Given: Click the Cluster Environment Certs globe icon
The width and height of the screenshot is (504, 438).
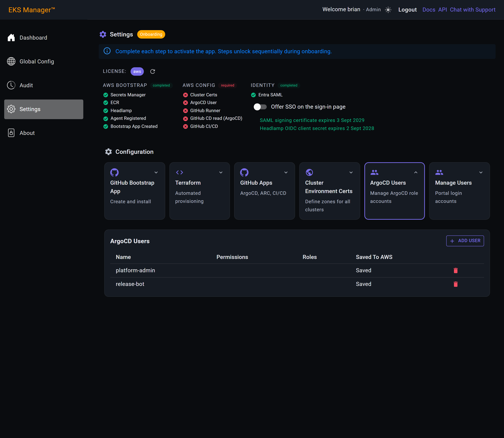Looking at the screenshot, I should (x=309, y=172).
